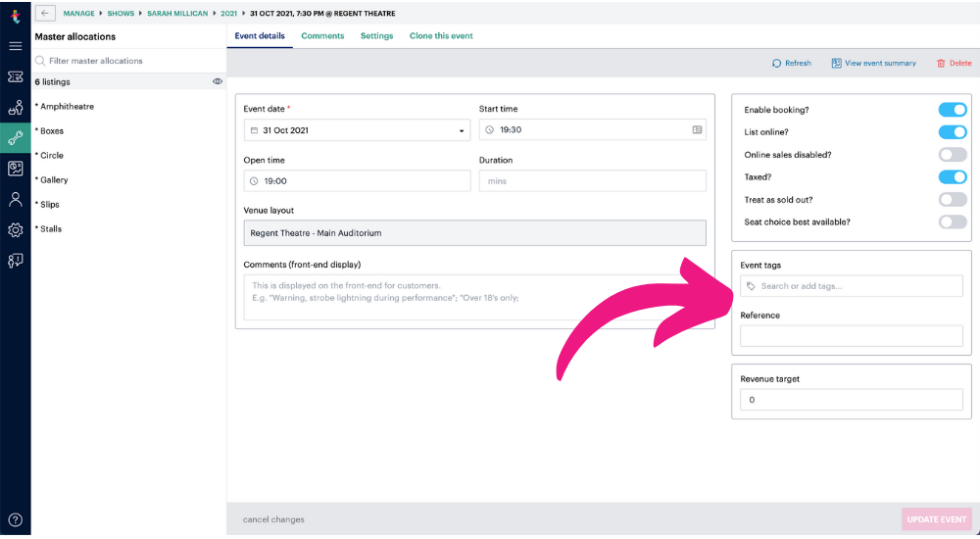The height and width of the screenshot is (539, 980).
Task: Open the ticket icon in sidebar
Action: tap(15, 76)
